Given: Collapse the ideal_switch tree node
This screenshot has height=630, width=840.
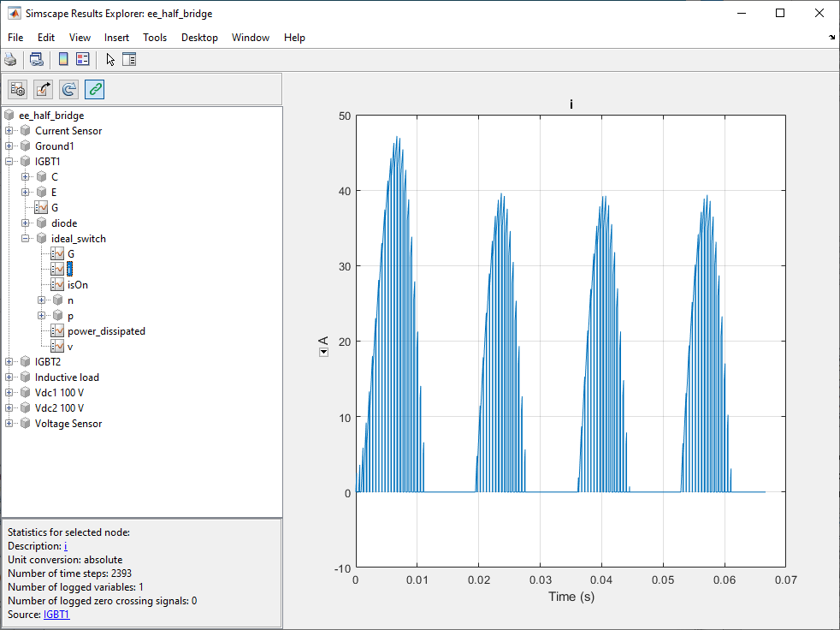Looking at the screenshot, I should [x=26, y=239].
